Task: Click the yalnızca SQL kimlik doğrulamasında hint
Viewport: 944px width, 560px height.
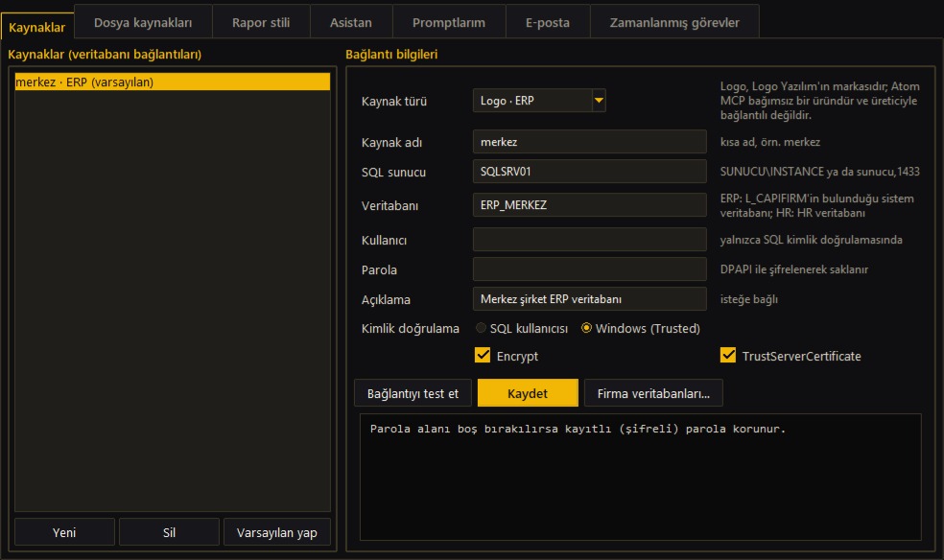Action: 811,240
